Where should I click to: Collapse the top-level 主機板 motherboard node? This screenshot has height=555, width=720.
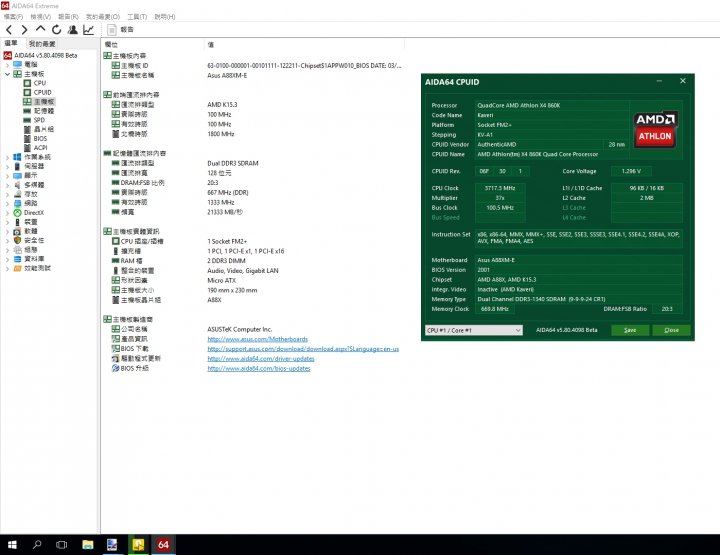click(7, 74)
